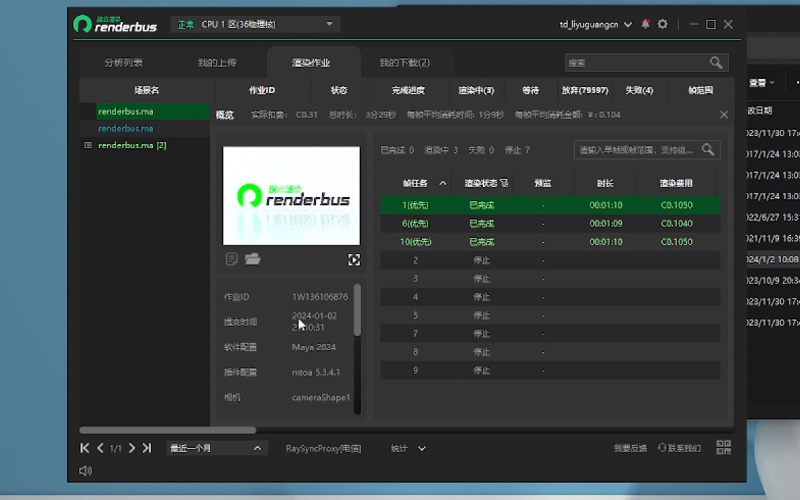Go to the next page arrow
Screen dimensions: 800x500
point(132,448)
